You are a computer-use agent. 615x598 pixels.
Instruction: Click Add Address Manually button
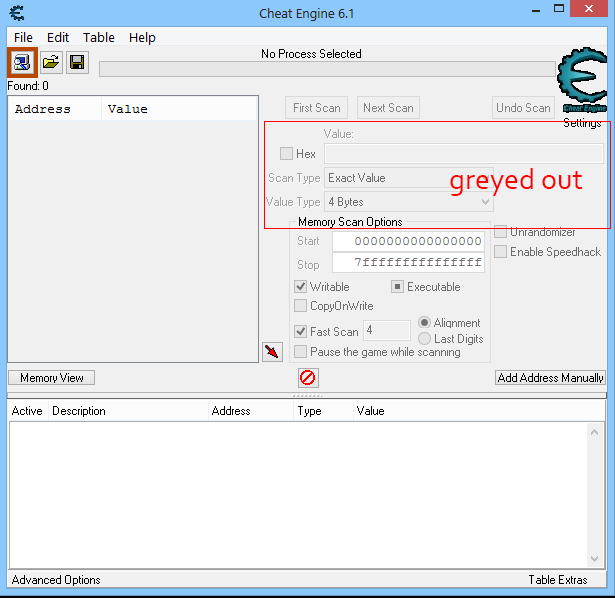550,378
